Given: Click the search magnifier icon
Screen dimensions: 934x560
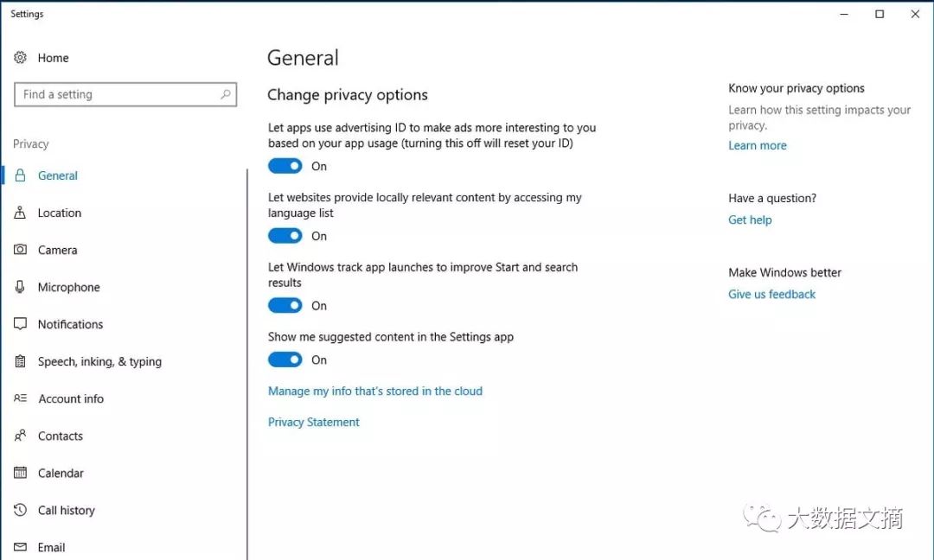Looking at the screenshot, I should [226, 94].
